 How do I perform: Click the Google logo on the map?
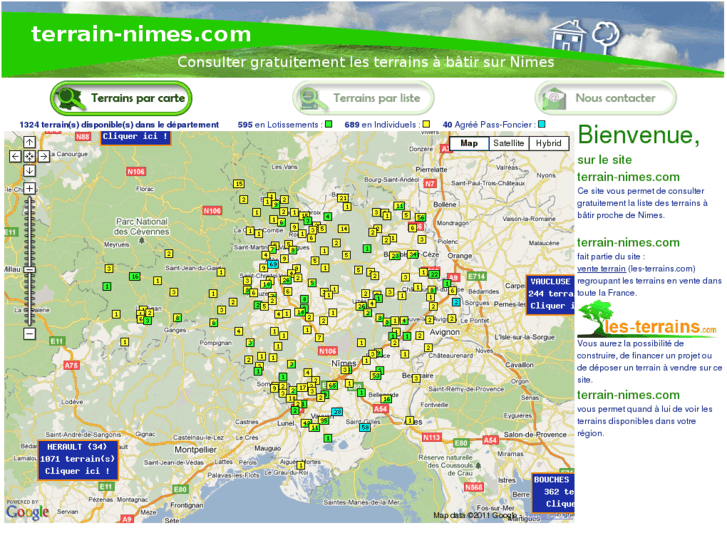click(27, 512)
